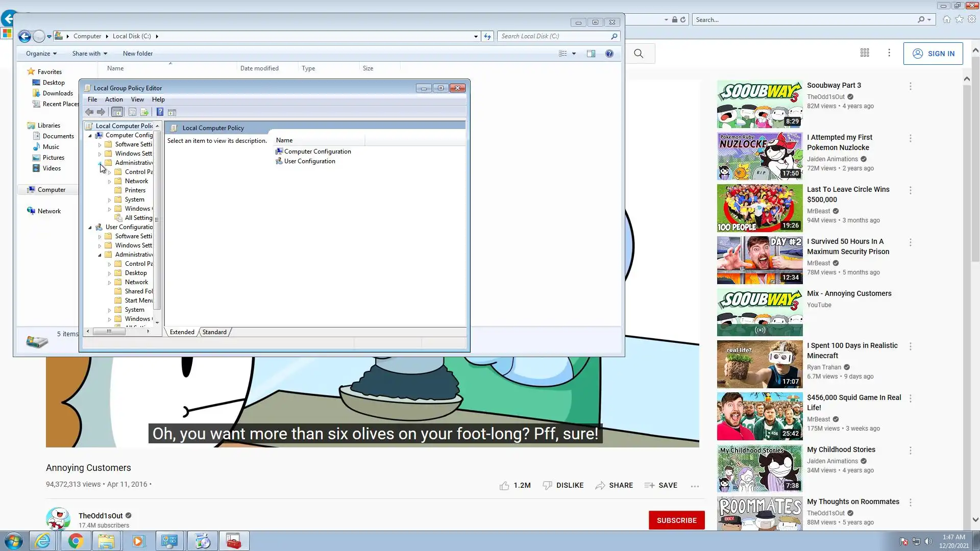This screenshot has height=551, width=980.
Task: Click the gpedit Help toolbar icon
Action: (x=160, y=112)
